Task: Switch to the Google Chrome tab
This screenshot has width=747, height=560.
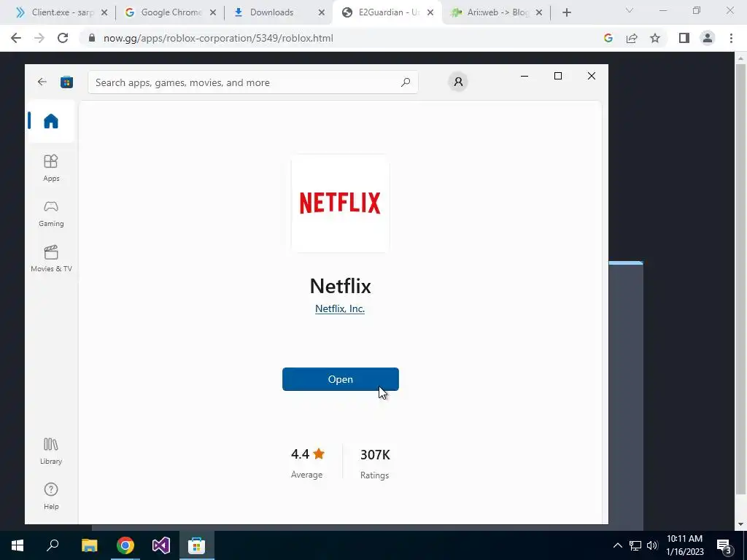Action: 169,12
